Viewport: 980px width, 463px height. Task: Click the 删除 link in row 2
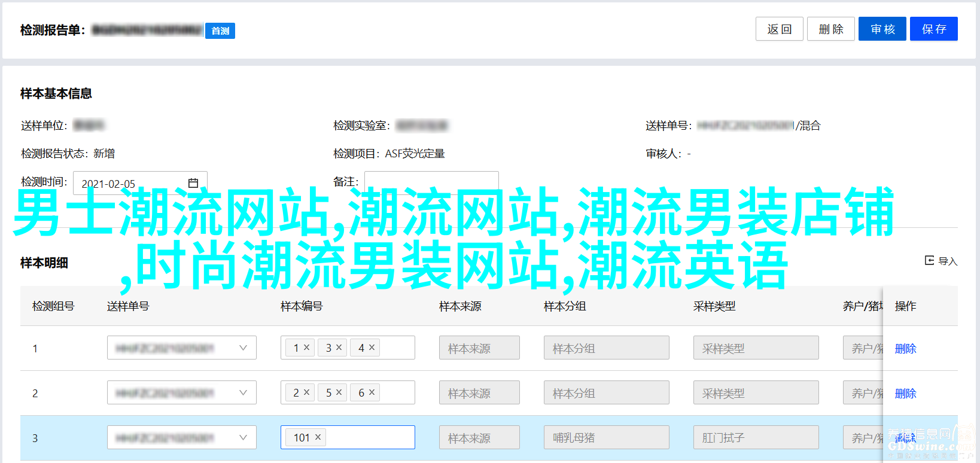(x=905, y=393)
